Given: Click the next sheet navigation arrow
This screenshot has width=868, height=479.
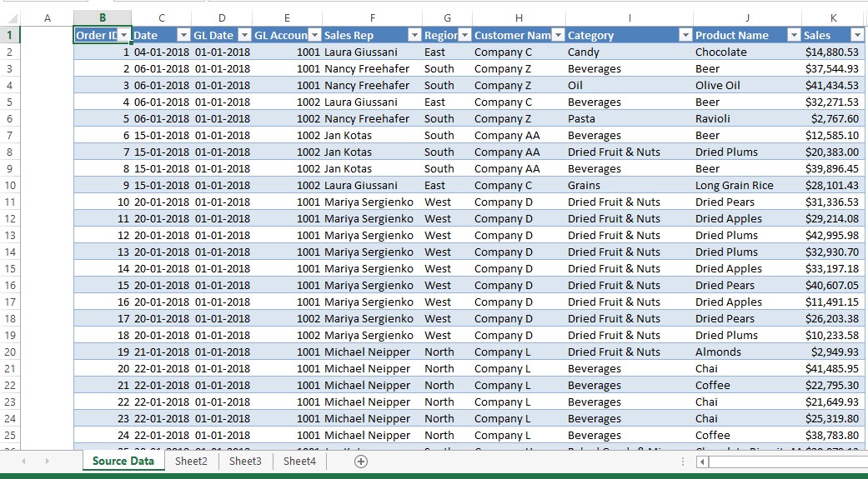Looking at the screenshot, I should 47,462.
